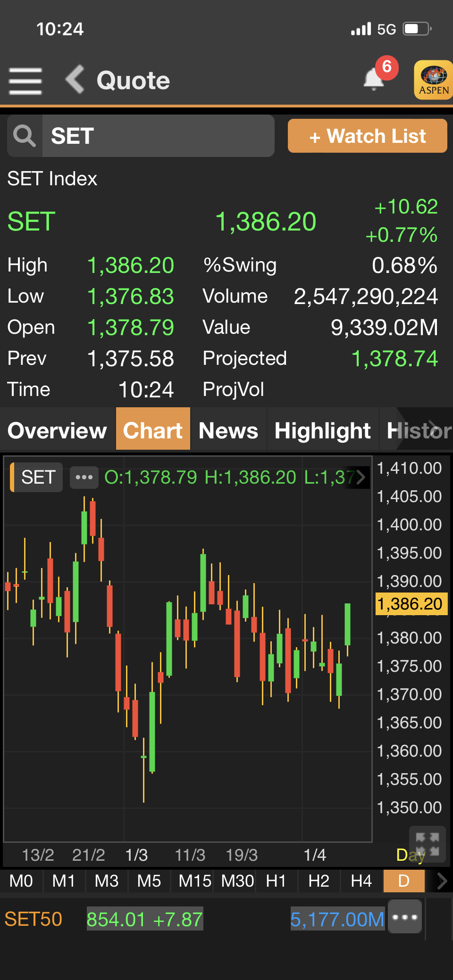Tap the point change +10.62
Image resolution: width=453 pixels, height=980 pixels.
coord(406,206)
